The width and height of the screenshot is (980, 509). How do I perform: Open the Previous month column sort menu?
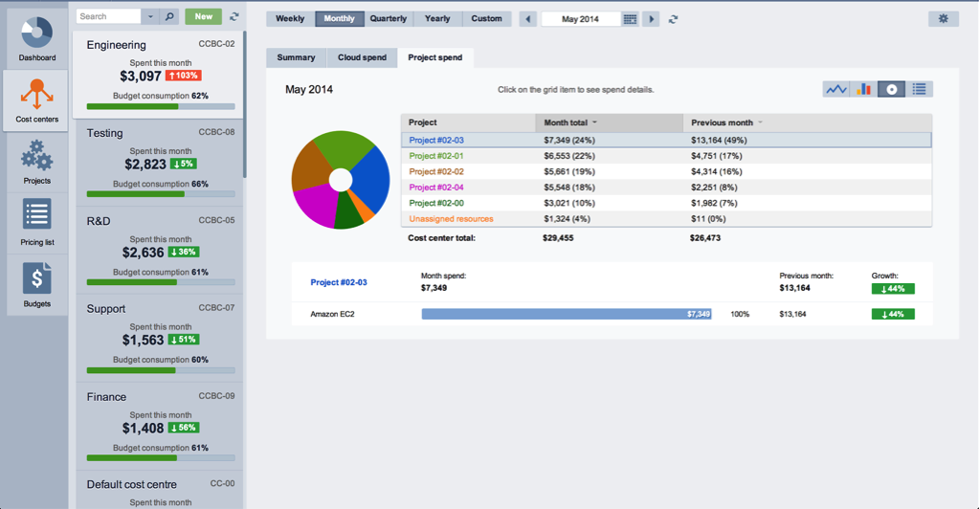tap(761, 122)
